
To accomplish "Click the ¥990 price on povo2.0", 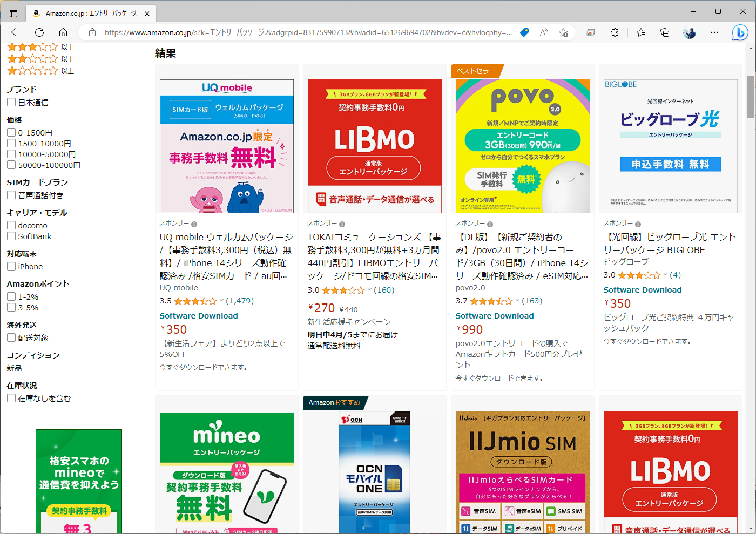I will pos(470,329).
